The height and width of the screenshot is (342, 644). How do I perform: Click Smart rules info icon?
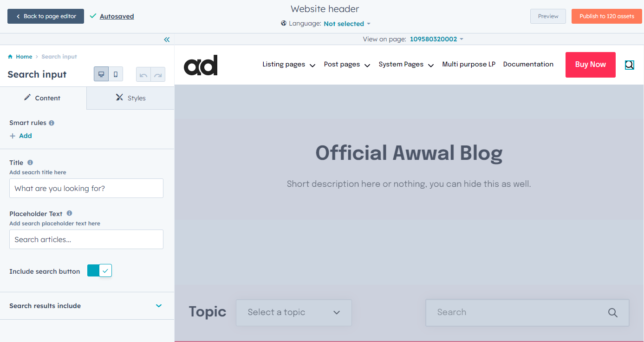52,123
